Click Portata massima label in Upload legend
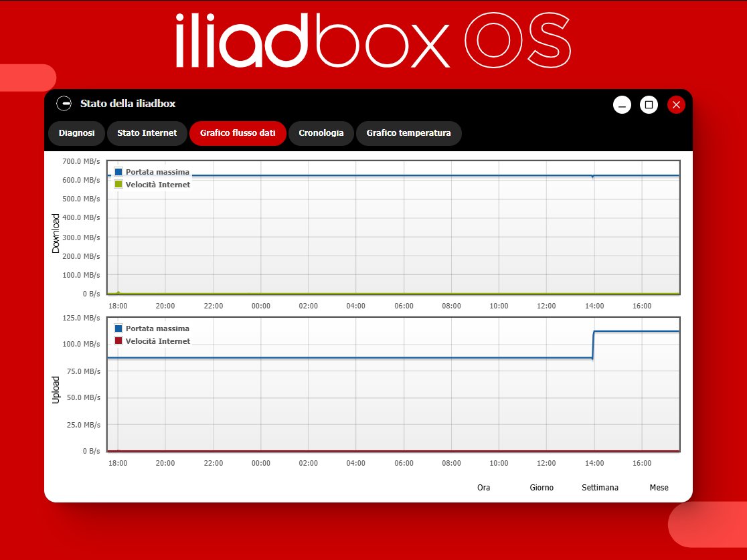 157,329
